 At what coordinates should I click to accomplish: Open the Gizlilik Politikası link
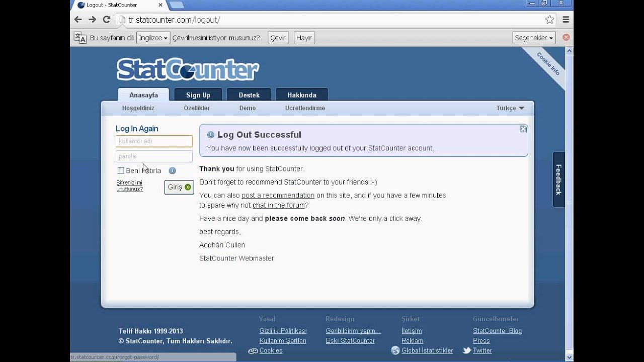pos(283,331)
